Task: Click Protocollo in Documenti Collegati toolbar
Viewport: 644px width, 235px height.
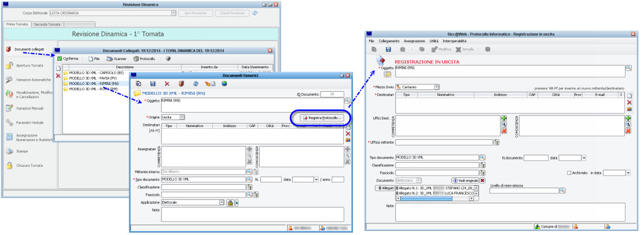Action: pyautogui.click(x=144, y=59)
